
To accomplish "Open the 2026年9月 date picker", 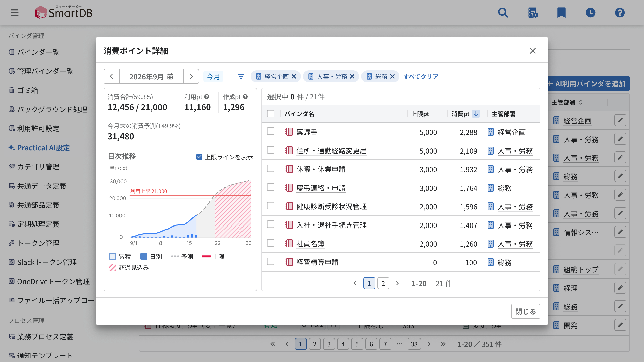I will tap(151, 76).
